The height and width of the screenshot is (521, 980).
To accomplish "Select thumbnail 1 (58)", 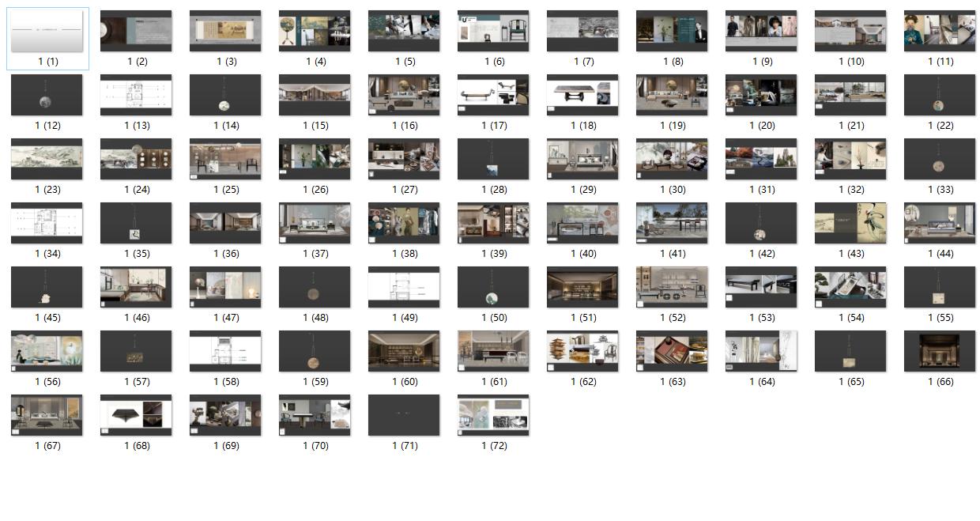I will [225, 351].
